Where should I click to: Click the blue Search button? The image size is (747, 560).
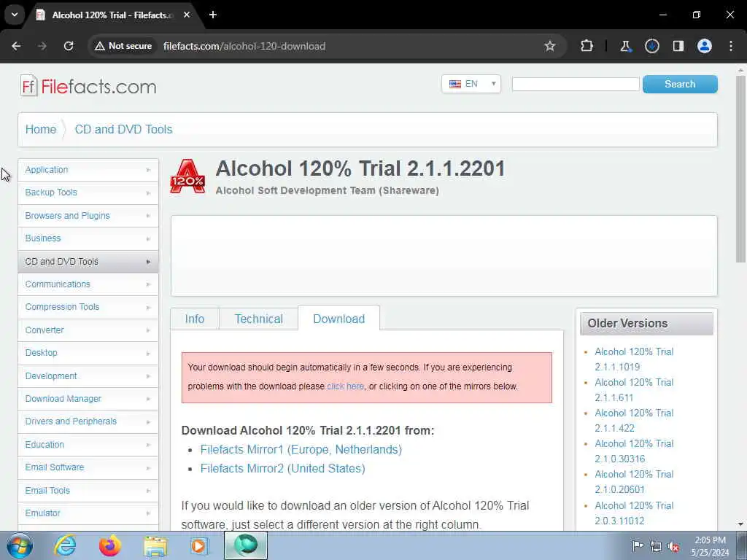coord(680,85)
